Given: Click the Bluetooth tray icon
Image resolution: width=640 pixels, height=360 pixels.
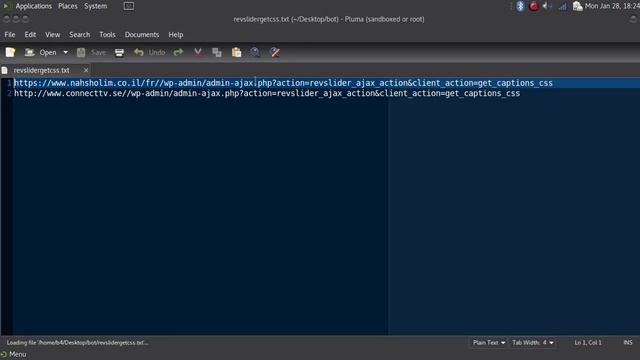Looking at the screenshot, I should tap(520, 6).
